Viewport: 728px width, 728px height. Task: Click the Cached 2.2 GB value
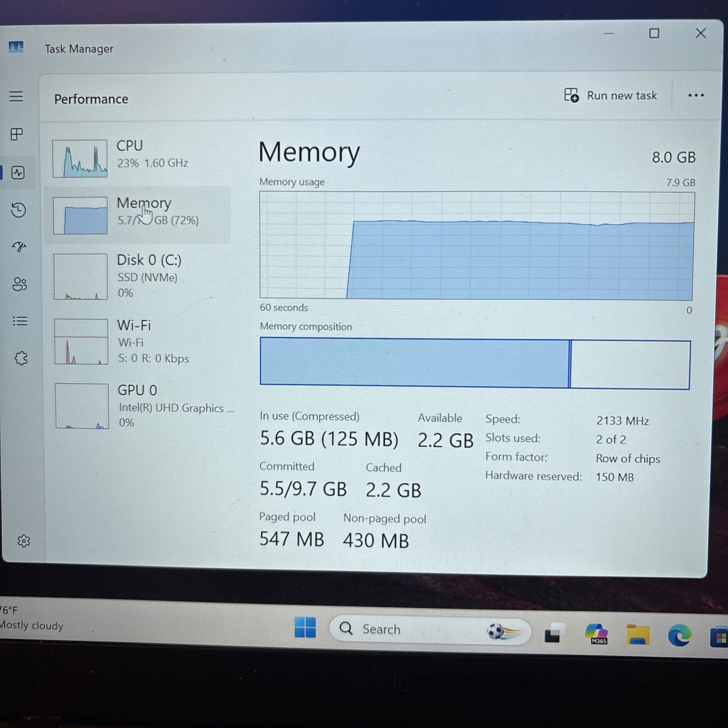tap(394, 490)
